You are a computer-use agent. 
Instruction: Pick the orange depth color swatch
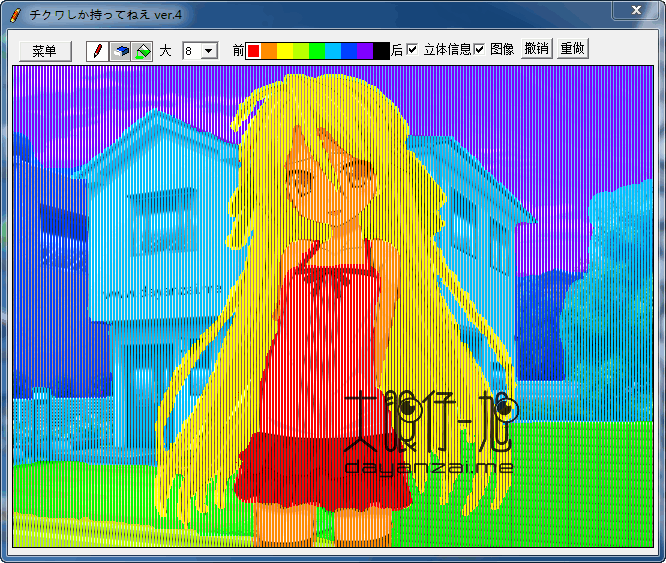pos(269,51)
